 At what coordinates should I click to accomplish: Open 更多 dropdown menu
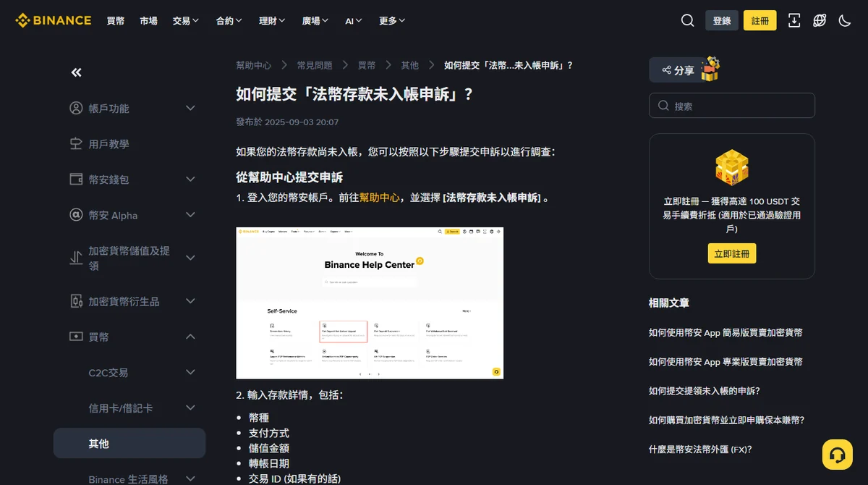click(x=392, y=21)
